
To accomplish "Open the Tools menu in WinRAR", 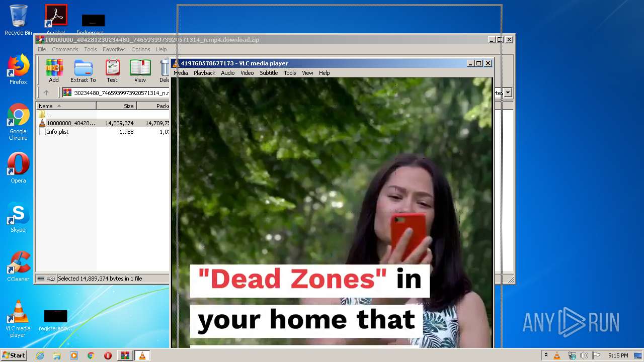I will click(x=91, y=49).
